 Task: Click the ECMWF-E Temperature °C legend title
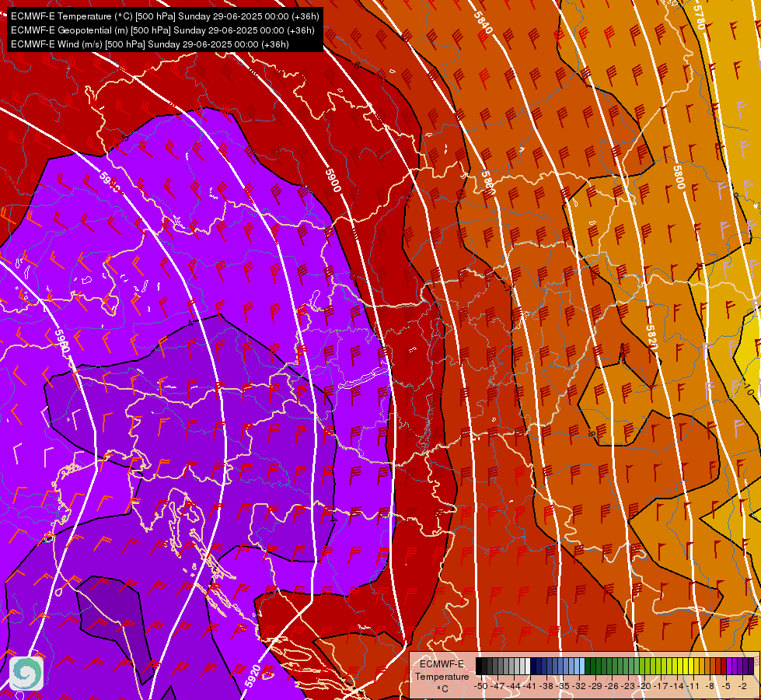[442, 676]
